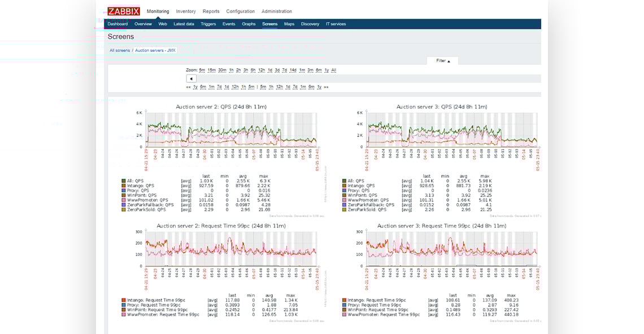Image resolution: width=644 pixels, height=334 pixels.
Task: Open the Monitoring menu
Action: tap(158, 11)
